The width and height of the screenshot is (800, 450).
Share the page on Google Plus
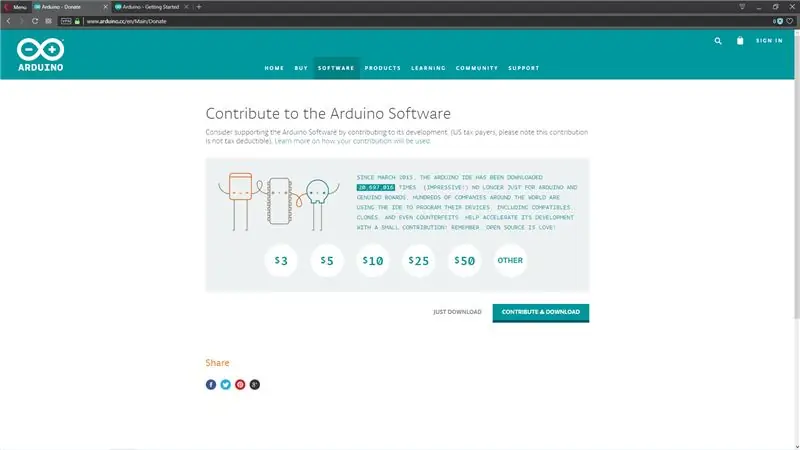255,385
